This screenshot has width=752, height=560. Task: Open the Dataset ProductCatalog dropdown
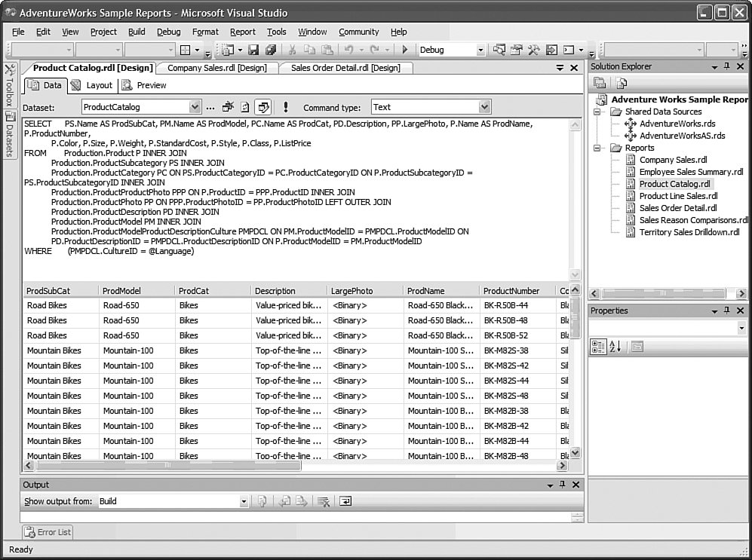tap(195, 107)
